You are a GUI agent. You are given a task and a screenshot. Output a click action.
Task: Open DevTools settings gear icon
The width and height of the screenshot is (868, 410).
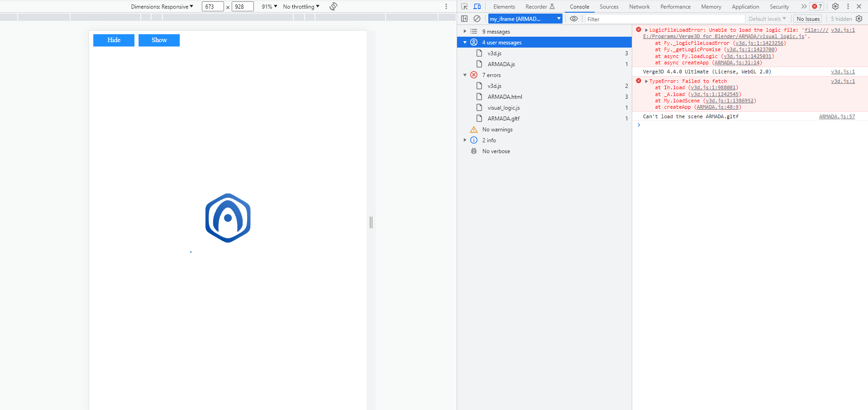coord(835,6)
